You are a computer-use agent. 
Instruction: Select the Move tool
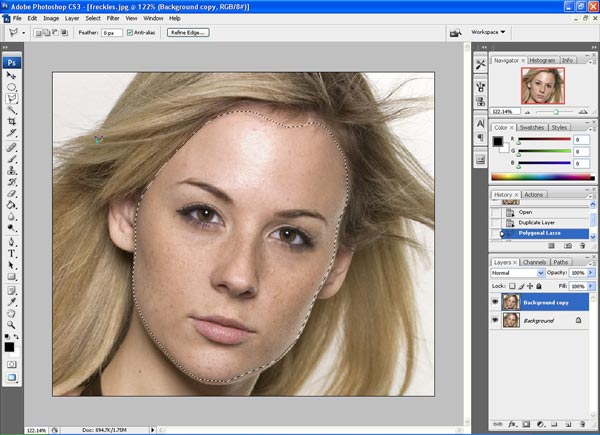pos(11,75)
